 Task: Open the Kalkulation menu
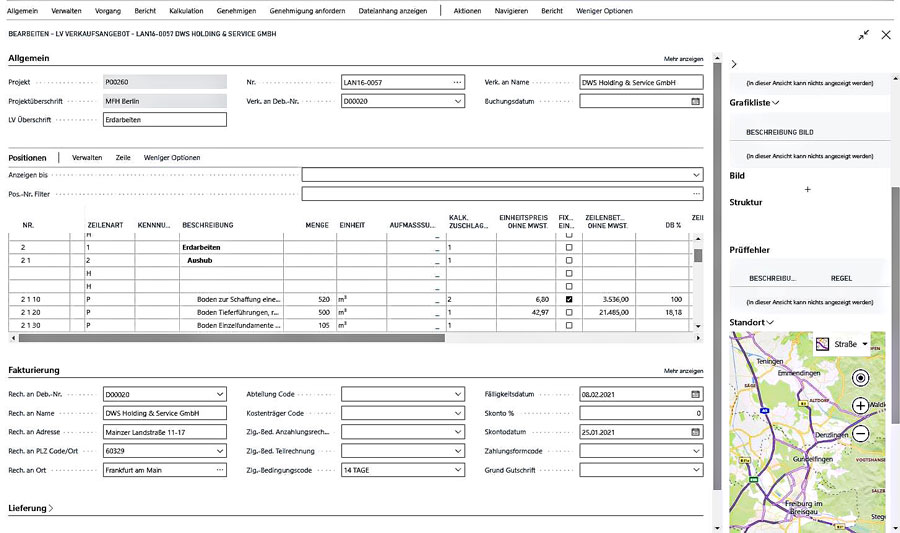pos(186,11)
